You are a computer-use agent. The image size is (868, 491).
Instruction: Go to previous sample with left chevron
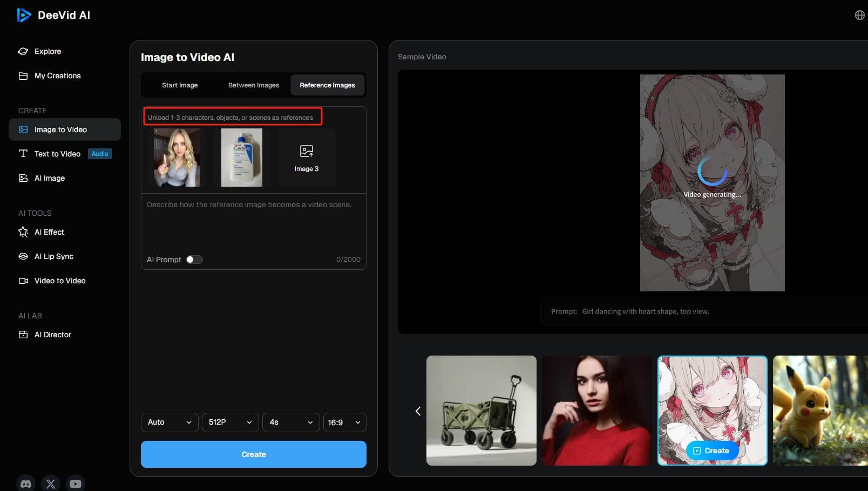[418, 411]
